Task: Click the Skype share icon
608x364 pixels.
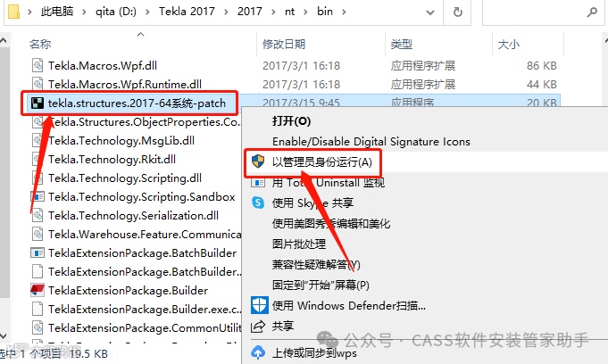Action: tap(258, 203)
